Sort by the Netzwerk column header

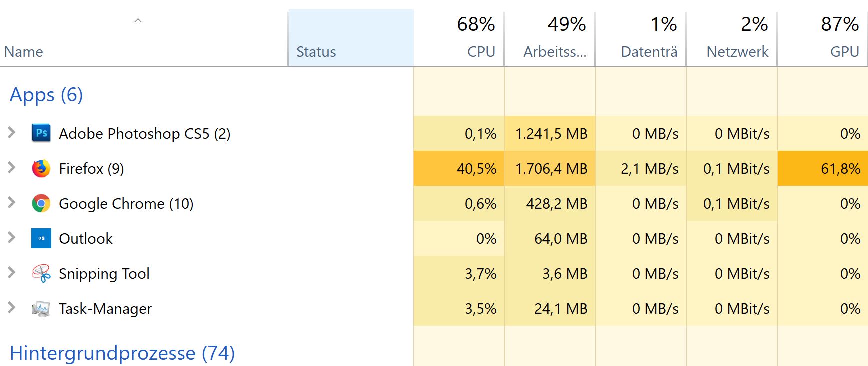coord(737,52)
